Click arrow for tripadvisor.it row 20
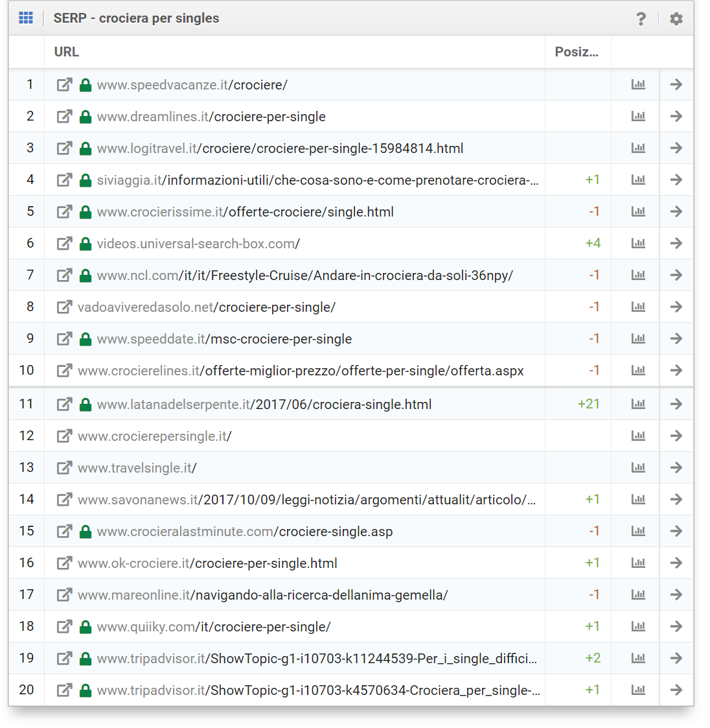The height and width of the screenshot is (728, 710). [x=676, y=690]
